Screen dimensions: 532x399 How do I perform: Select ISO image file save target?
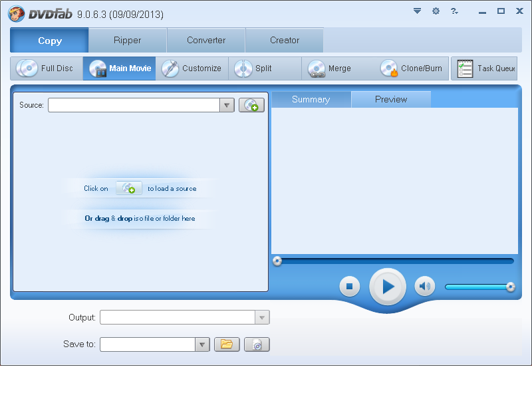click(257, 344)
